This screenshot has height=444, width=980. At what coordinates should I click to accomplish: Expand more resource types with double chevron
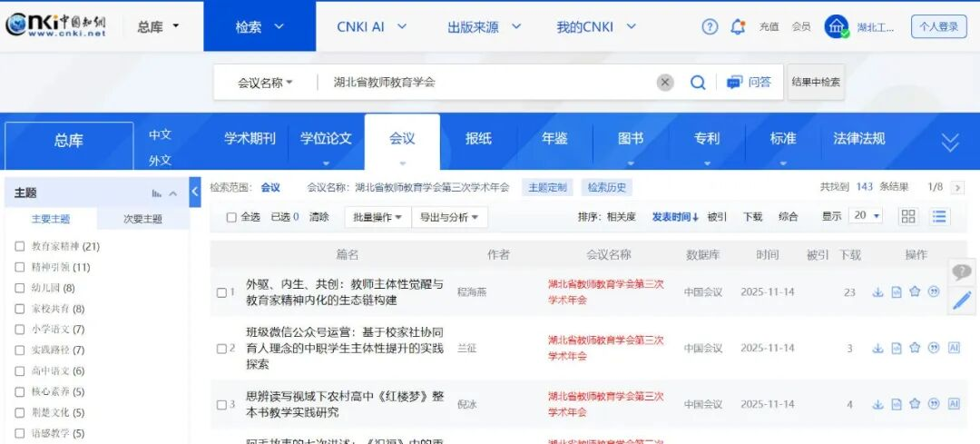click(949, 143)
